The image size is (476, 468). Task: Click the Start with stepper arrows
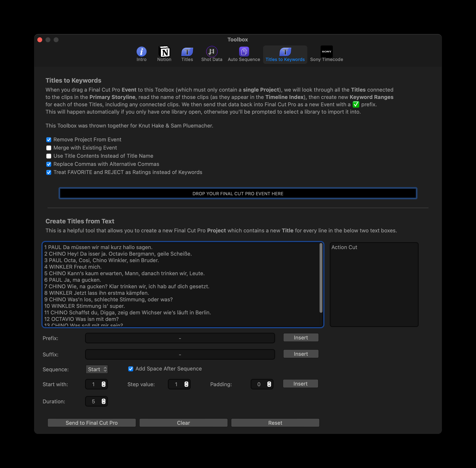pyautogui.click(x=103, y=384)
